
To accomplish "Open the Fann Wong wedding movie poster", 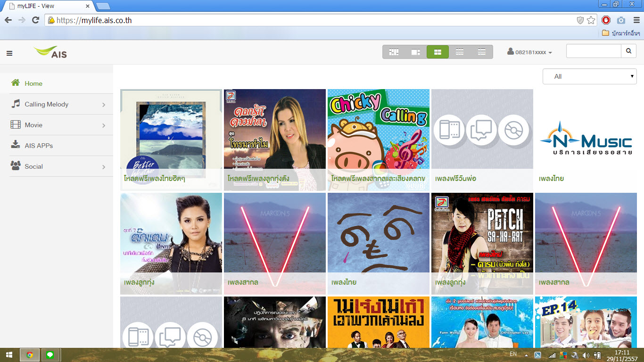I will [482, 322].
